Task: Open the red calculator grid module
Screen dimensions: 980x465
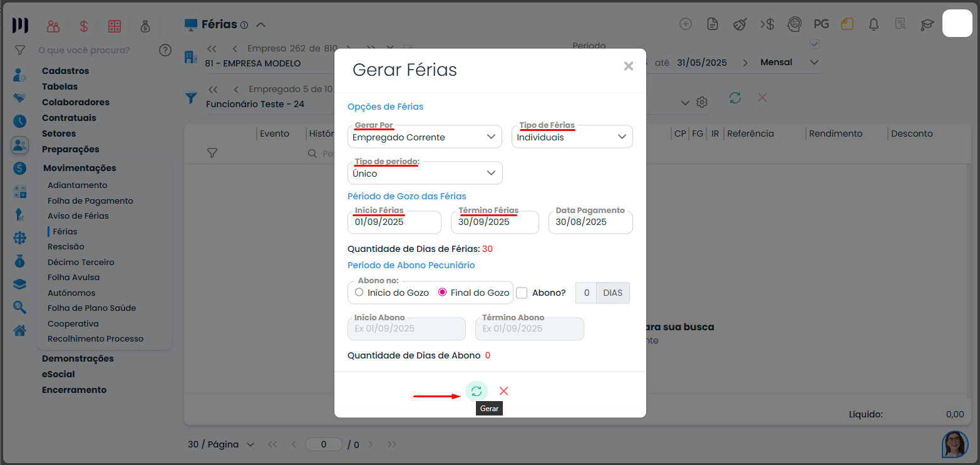Action: click(114, 26)
